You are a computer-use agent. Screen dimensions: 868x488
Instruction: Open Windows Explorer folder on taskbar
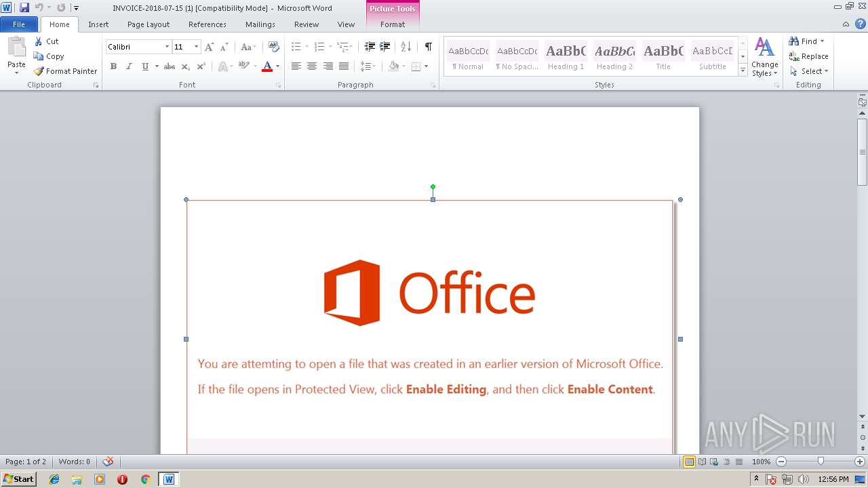(x=77, y=479)
